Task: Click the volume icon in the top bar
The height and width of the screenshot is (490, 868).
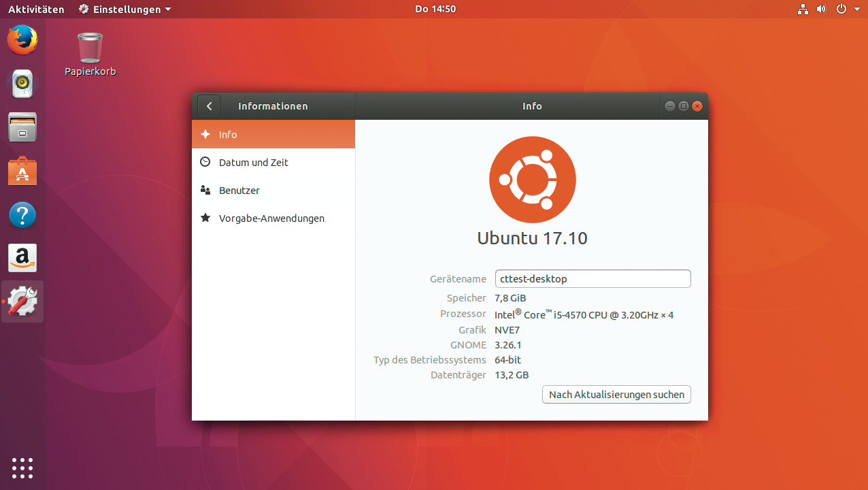Action: coord(820,9)
